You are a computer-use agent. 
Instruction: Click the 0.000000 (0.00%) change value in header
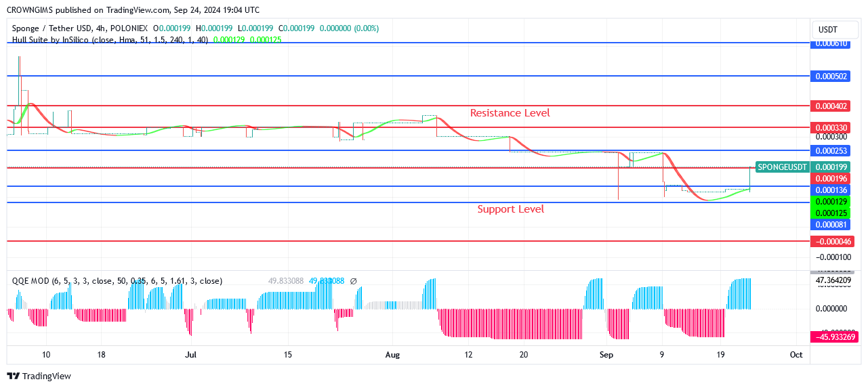click(349, 28)
